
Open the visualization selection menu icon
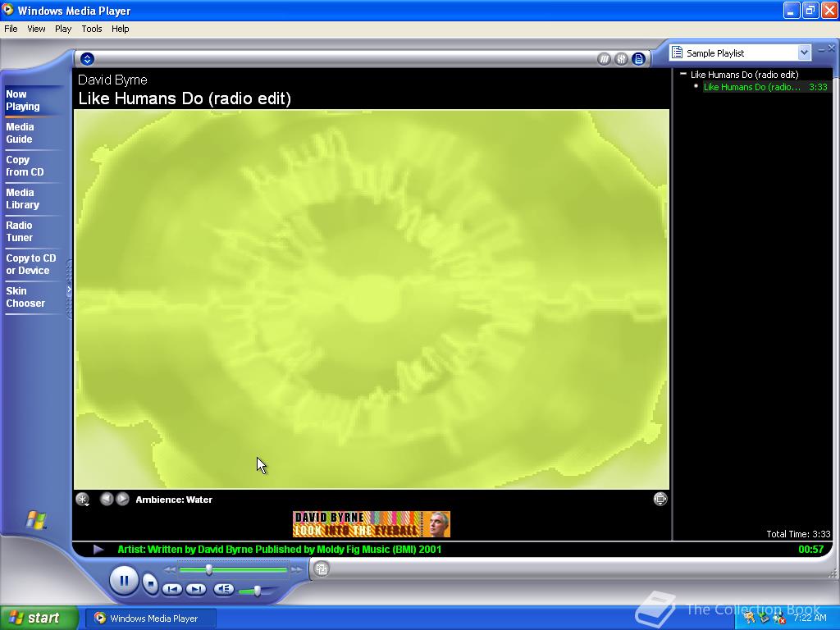(x=82, y=500)
